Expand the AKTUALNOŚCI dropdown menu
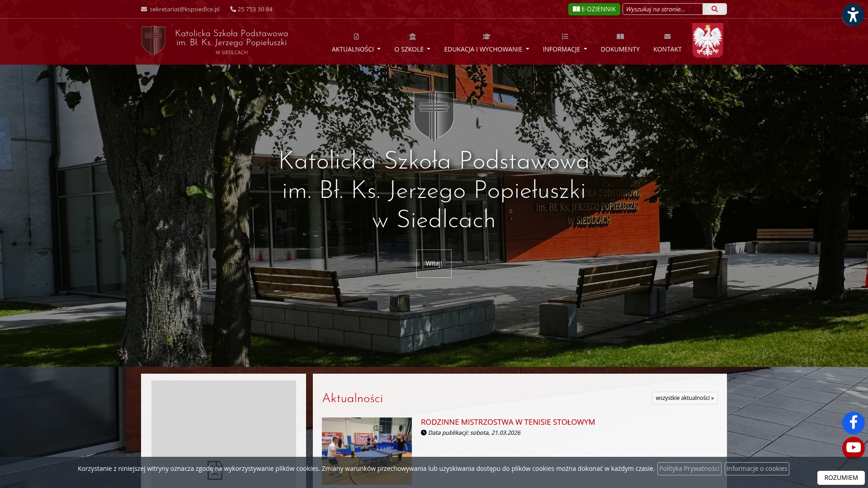The image size is (868, 488). click(356, 49)
